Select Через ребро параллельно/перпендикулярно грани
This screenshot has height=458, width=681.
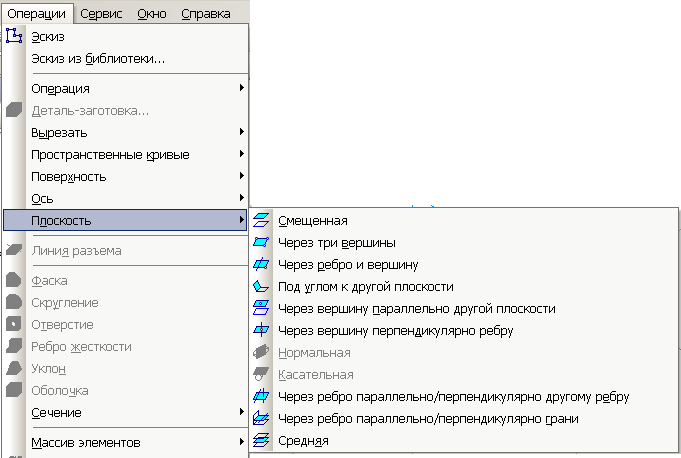pyautogui.click(x=428, y=419)
